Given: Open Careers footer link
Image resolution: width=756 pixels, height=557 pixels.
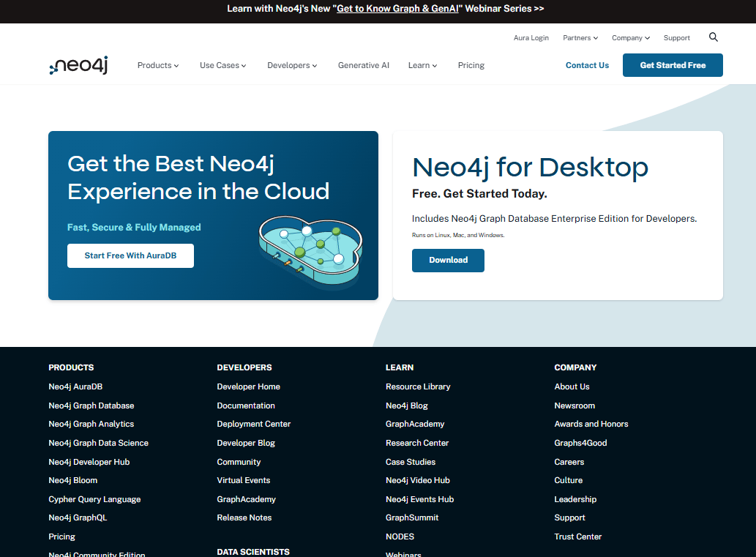Looking at the screenshot, I should 569,462.
